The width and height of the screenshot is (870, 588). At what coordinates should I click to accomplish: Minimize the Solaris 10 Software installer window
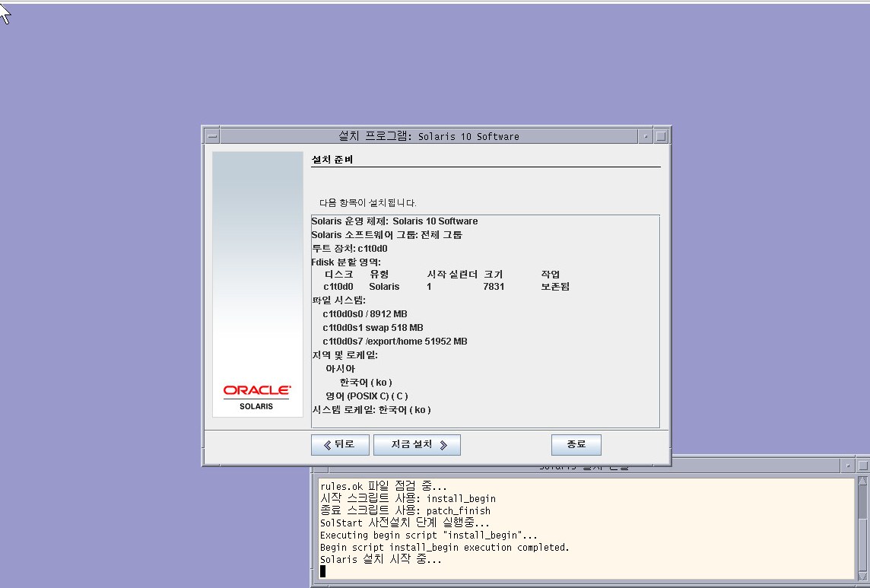646,136
